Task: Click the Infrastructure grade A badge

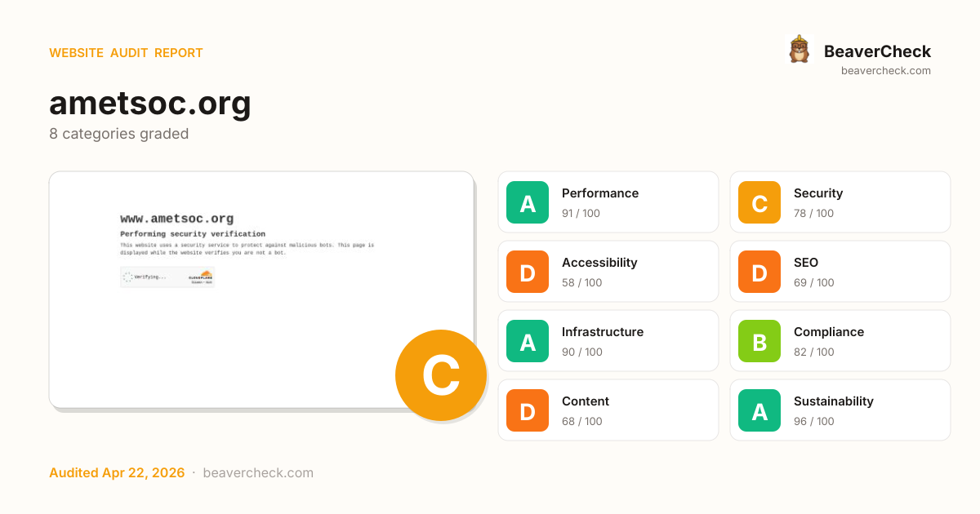Action: coord(528,341)
